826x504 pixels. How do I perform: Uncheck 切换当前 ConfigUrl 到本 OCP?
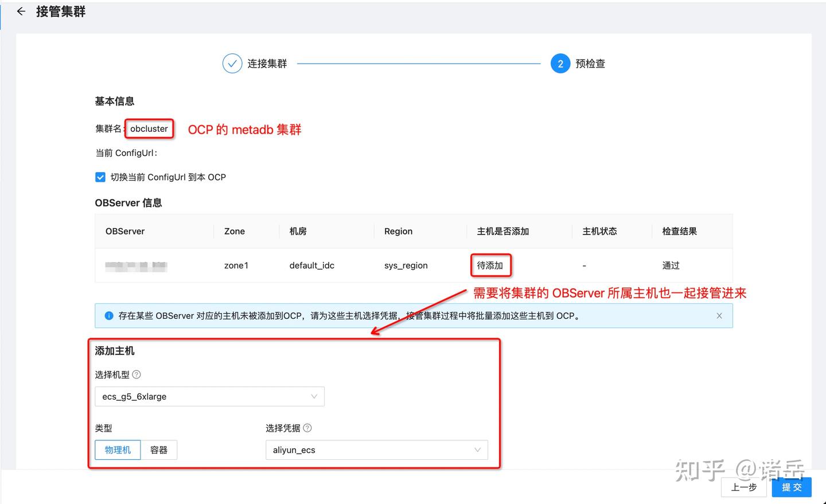[100, 177]
